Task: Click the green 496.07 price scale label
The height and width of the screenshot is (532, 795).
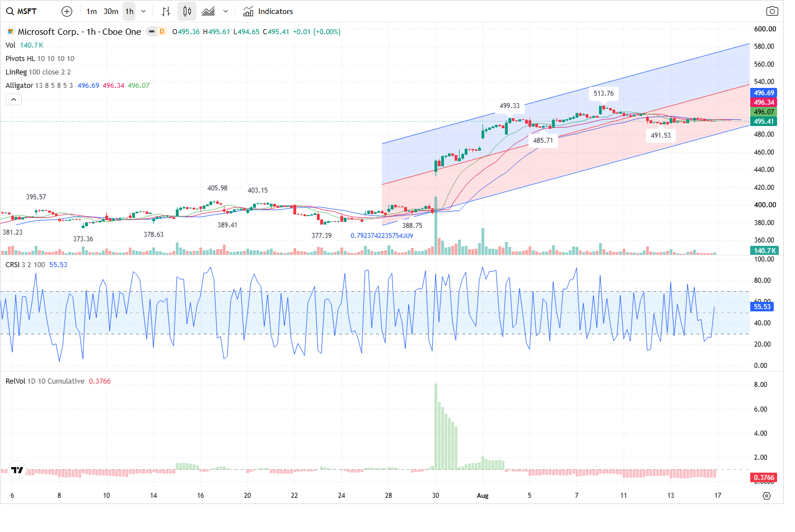Action: (764, 112)
